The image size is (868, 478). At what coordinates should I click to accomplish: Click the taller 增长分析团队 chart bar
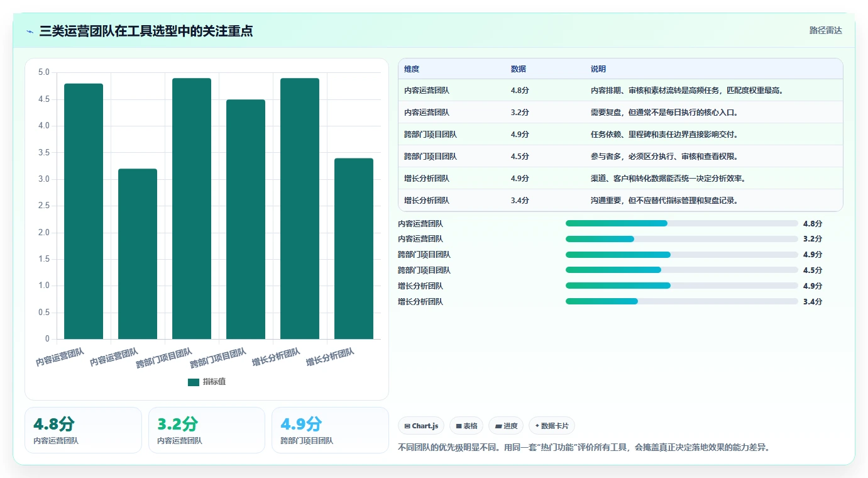click(x=300, y=209)
